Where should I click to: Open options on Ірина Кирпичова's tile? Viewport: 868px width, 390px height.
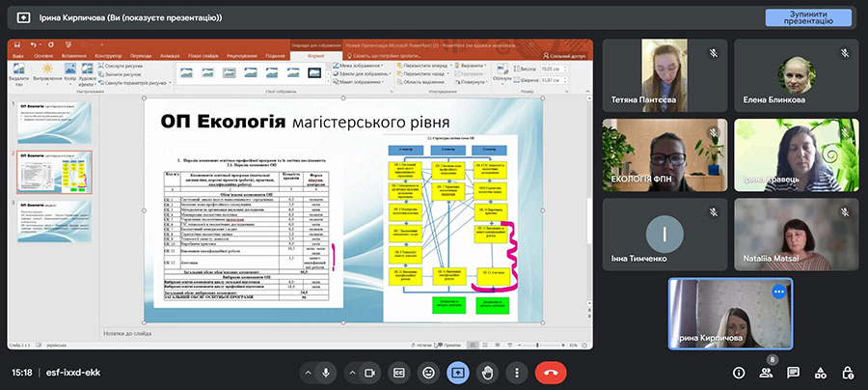778,291
